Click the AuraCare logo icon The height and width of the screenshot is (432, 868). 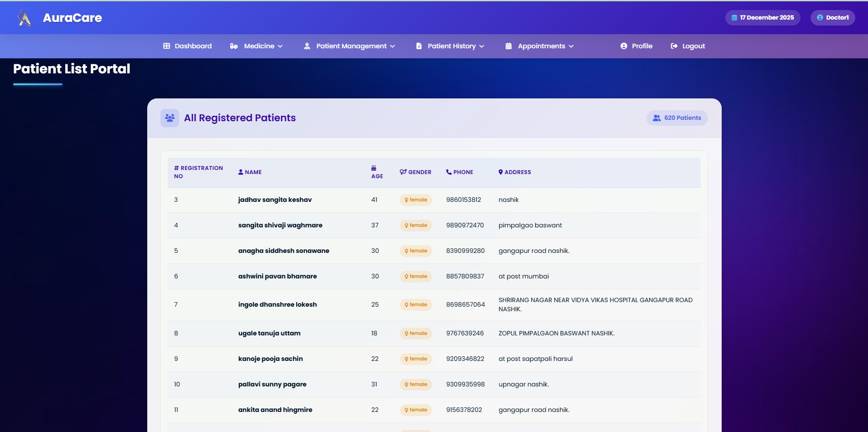pyautogui.click(x=25, y=18)
